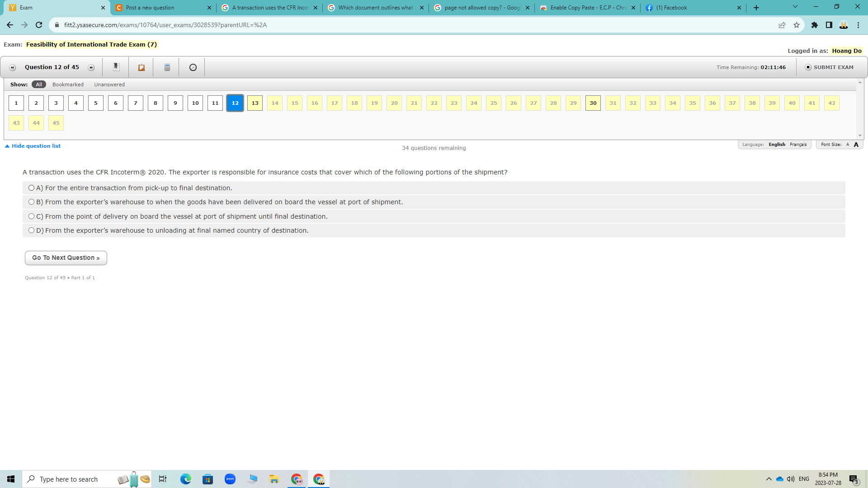Select answer A about entire transaction
868x488 pixels.
click(x=31, y=187)
